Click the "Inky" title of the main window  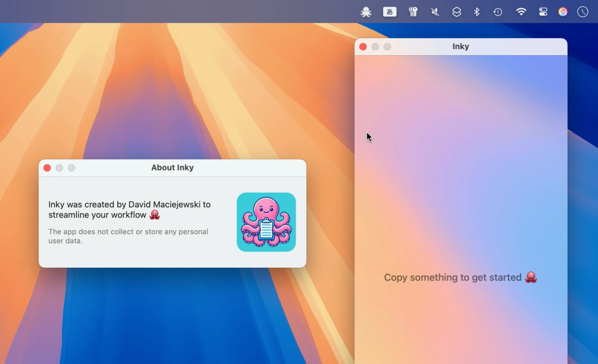click(461, 47)
